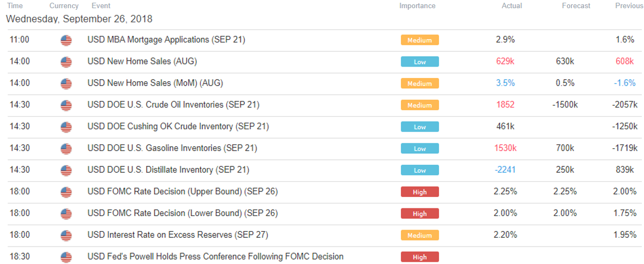Screen dimensions: 644x264
Task: Click the US flag beside New Home Sales (MoM)
Action: point(66,83)
